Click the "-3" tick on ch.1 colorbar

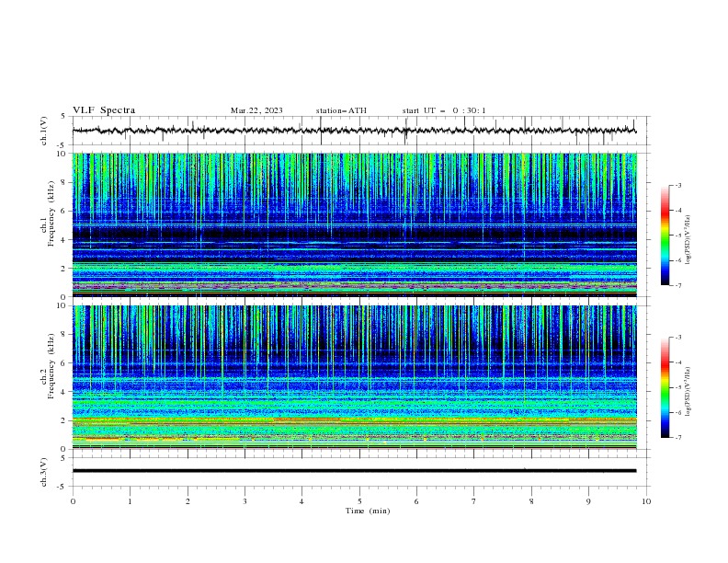pos(677,185)
